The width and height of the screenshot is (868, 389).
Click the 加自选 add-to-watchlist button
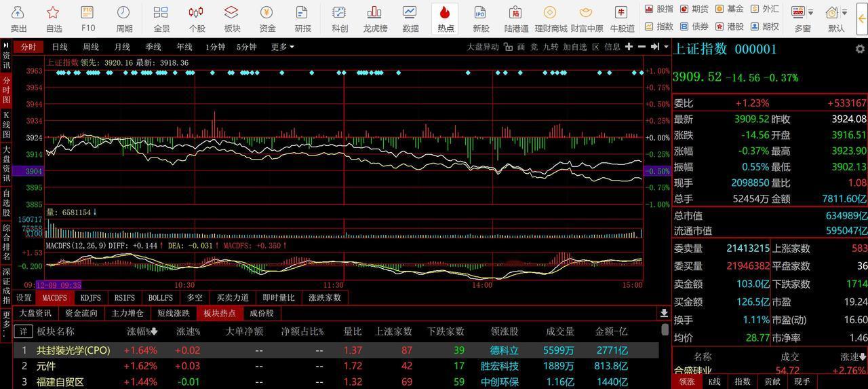pos(574,47)
